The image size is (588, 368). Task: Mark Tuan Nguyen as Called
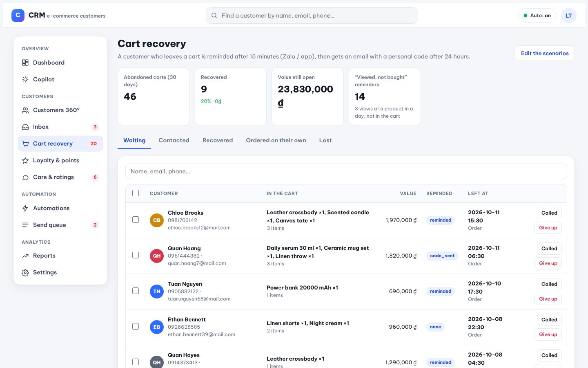[549, 284]
